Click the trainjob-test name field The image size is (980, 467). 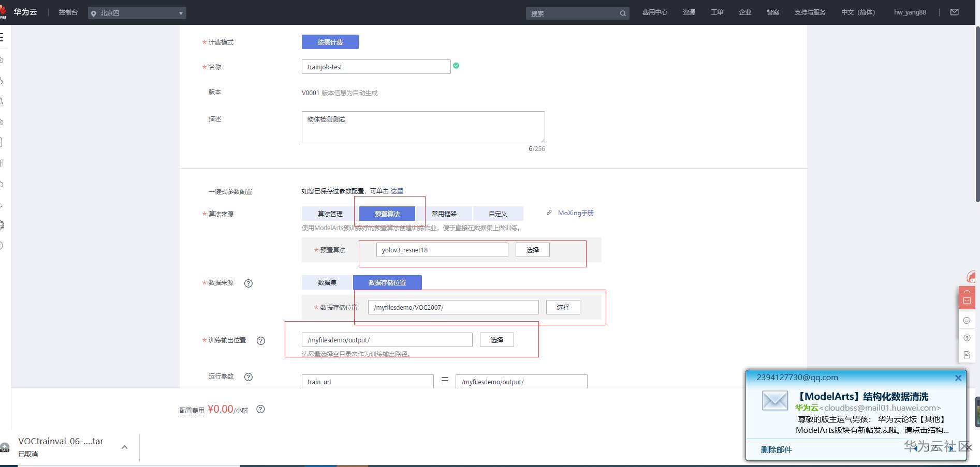point(376,67)
